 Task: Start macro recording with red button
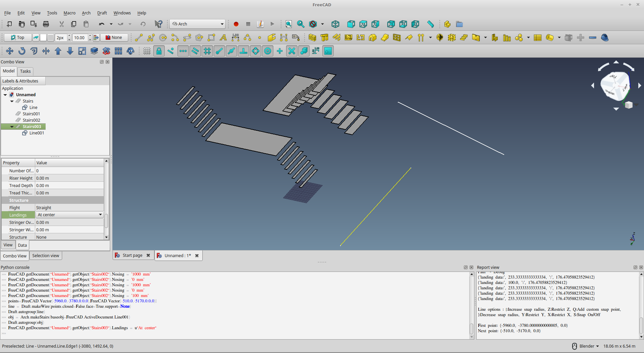tap(236, 24)
